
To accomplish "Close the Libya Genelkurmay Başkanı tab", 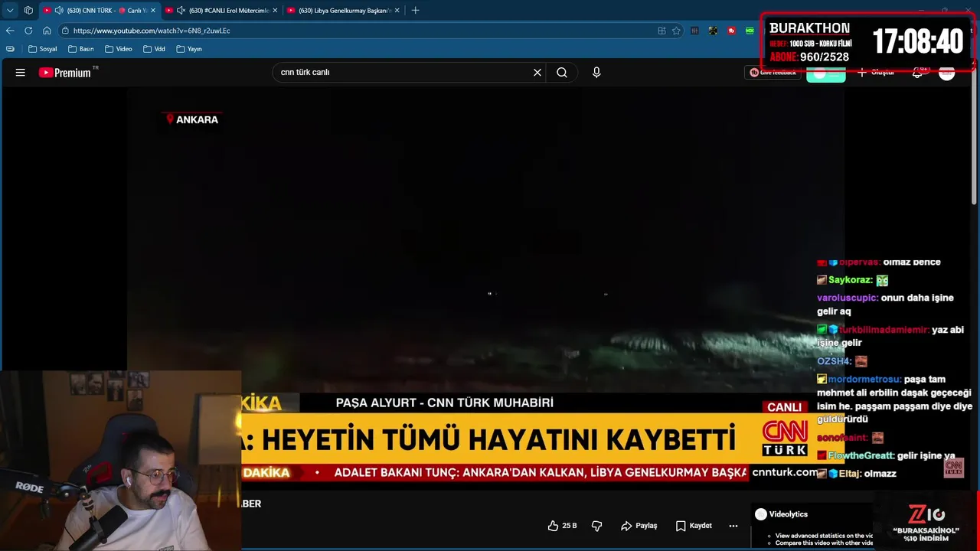I will coord(397,11).
